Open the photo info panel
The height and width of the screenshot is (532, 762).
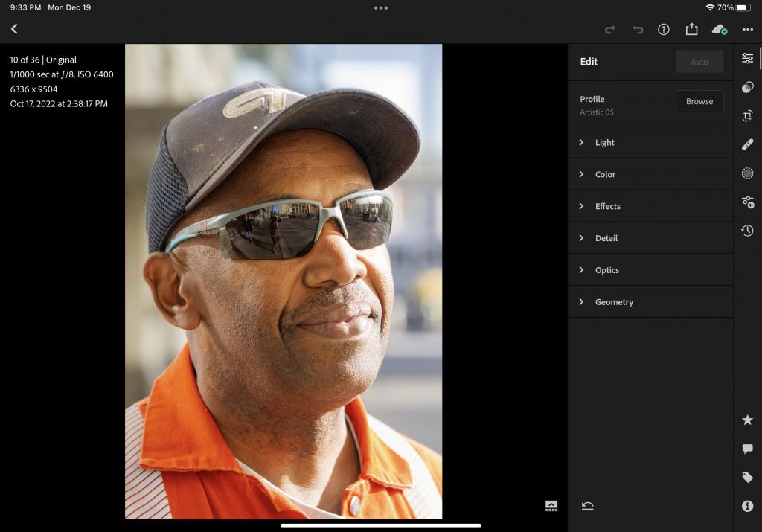pyautogui.click(x=747, y=506)
